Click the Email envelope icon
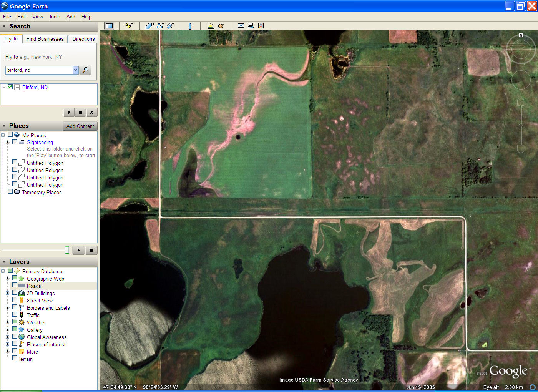Image resolution: width=538 pixels, height=392 pixels. (x=241, y=26)
